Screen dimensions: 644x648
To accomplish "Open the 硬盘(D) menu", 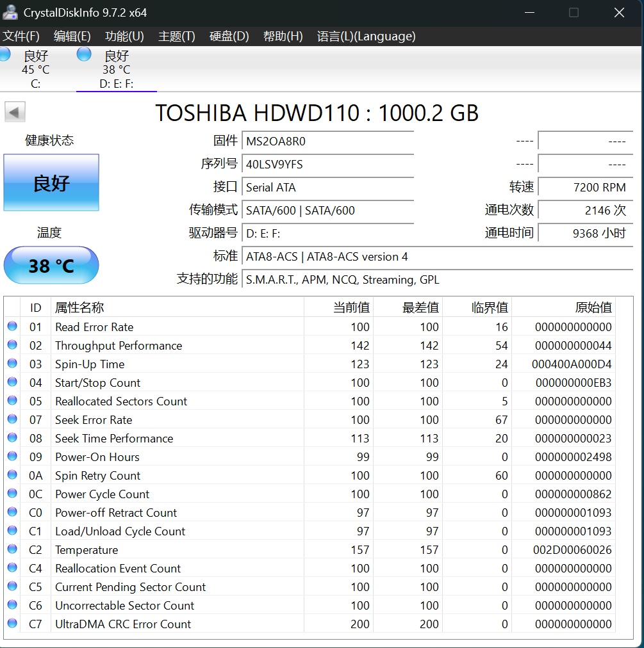I will [229, 36].
